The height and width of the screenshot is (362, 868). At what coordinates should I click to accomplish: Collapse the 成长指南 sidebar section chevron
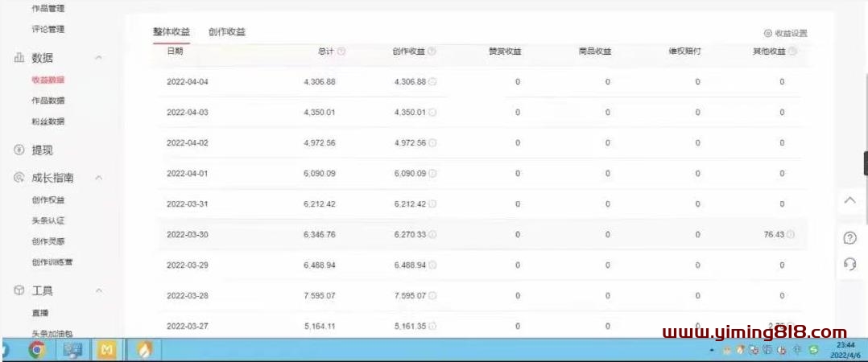pyautogui.click(x=98, y=178)
